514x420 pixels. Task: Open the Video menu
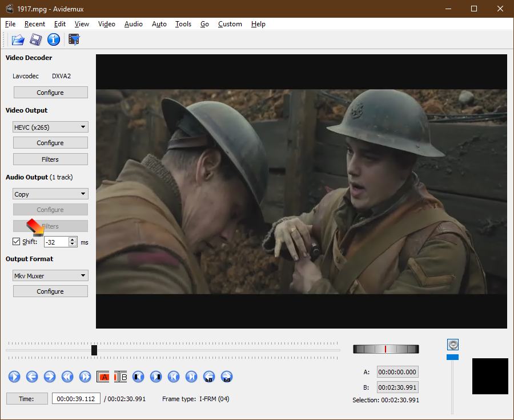pyautogui.click(x=107, y=24)
